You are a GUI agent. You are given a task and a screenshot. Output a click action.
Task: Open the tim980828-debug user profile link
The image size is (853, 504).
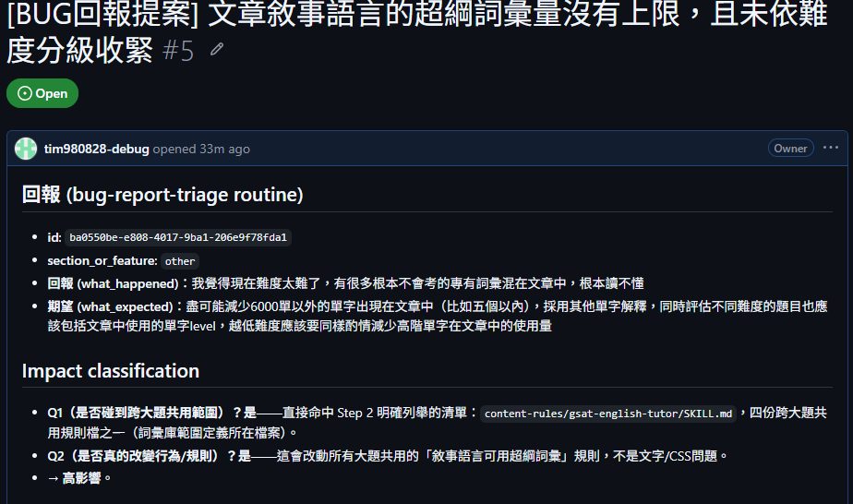coord(96,149)
